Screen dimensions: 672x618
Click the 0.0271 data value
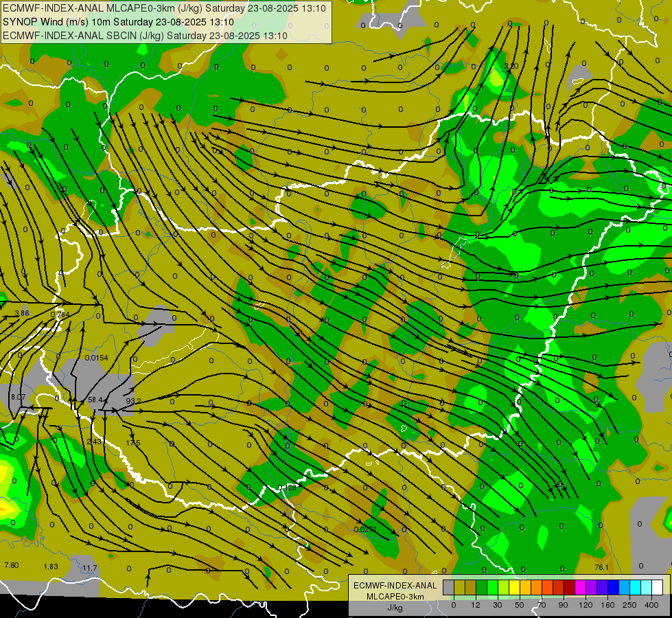[x=365, y=529]
